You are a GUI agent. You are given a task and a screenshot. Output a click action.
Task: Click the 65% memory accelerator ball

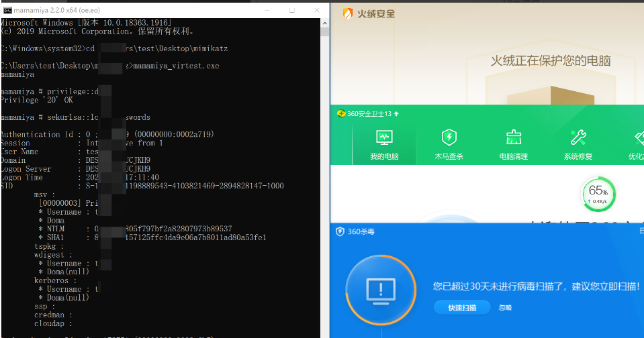tap(598, 194)
